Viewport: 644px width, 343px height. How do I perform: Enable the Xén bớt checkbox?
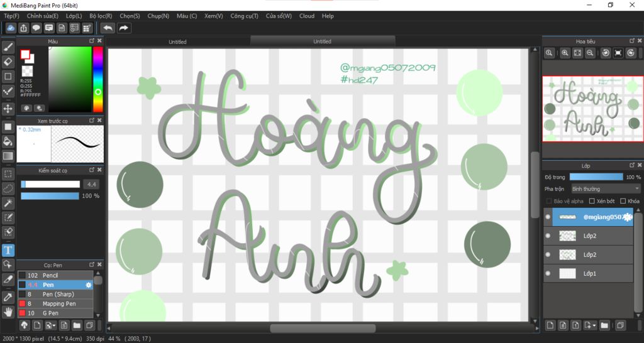[x=592, y=201]
